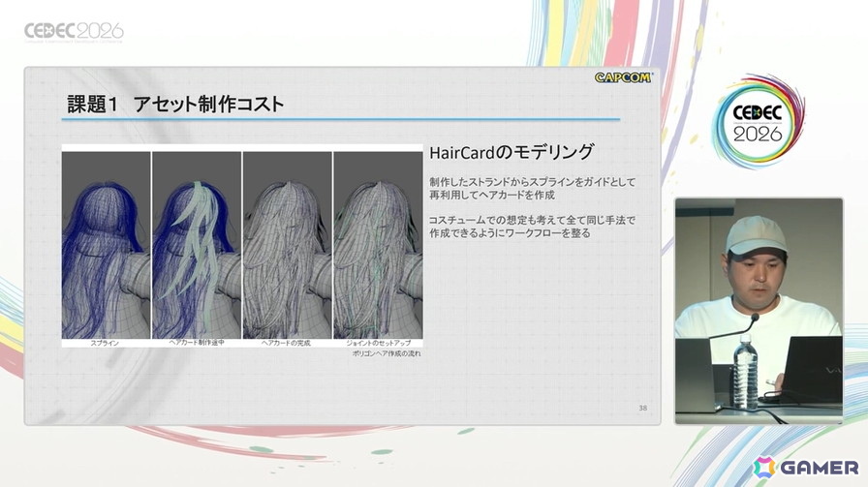Select the text line 作成できるようにワークフローを整る
This screenshot has height=487, width=868.
point(510,233)
